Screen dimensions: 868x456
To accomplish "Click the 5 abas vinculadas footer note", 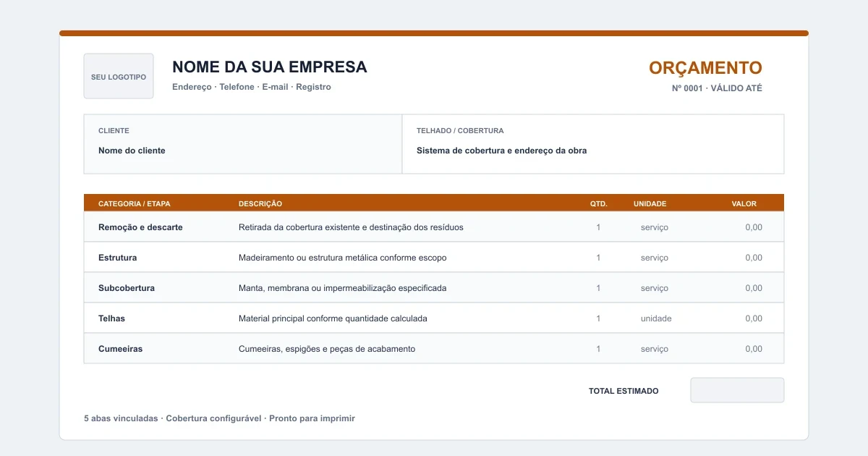I will [219, 418].
